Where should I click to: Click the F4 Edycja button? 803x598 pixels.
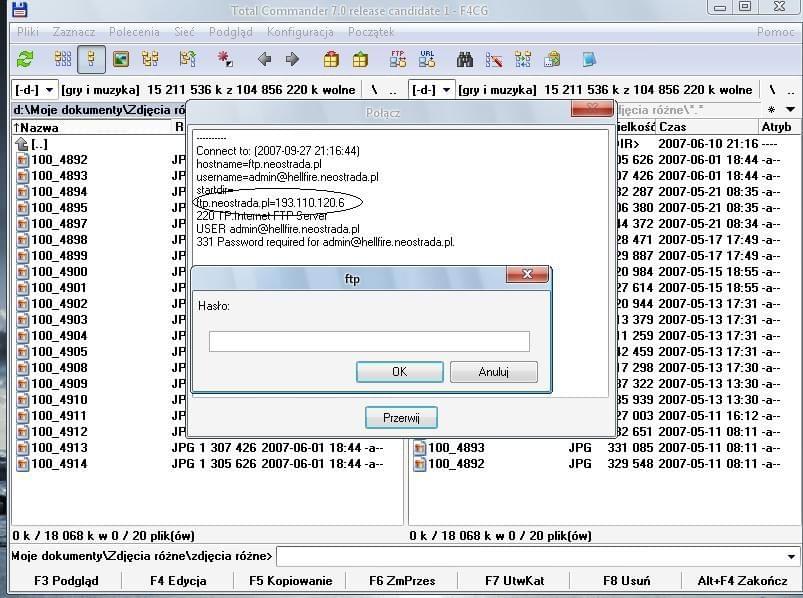coord(178,581)
